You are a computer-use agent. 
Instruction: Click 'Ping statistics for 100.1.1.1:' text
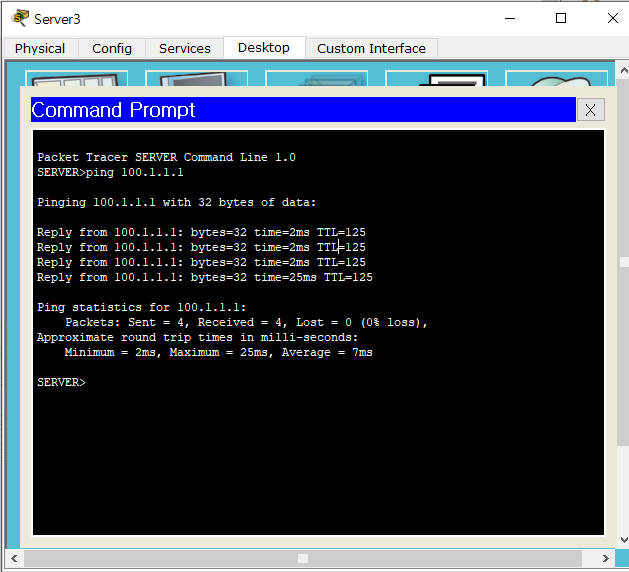(x=142, y=307)
